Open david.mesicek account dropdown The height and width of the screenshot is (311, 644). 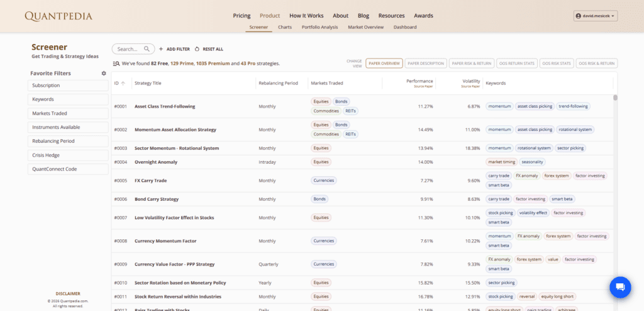click(x=596, y=16)
